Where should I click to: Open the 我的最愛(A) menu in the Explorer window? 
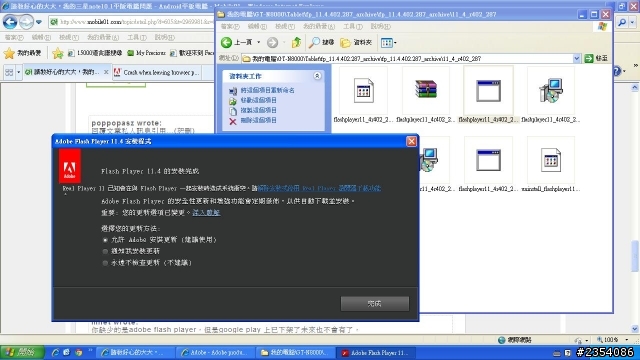point(319,27)
